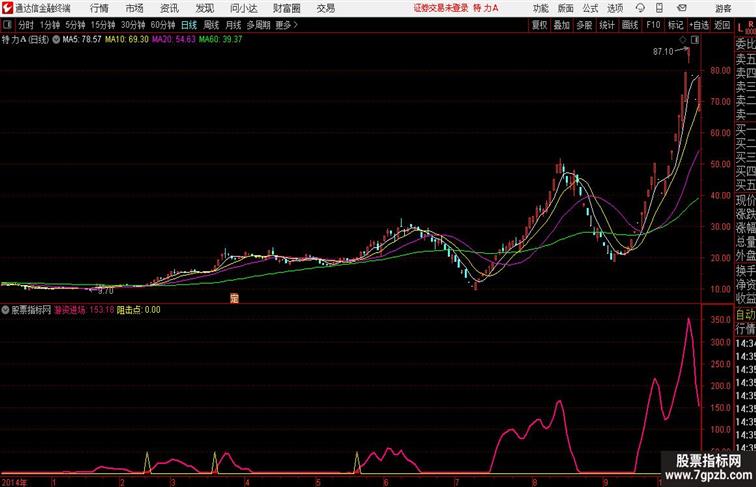Click the 通达信 red logo icon
Screen dimensions: 756x487
[7, 8]
